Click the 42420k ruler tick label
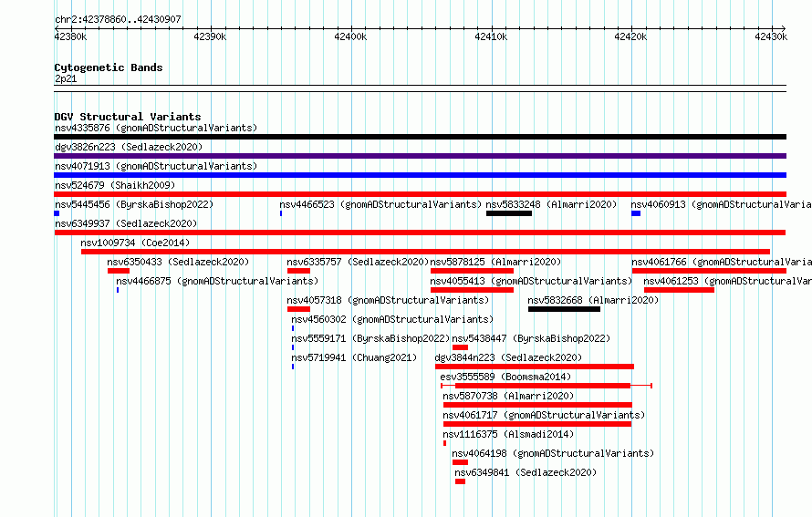The image size is (812, 517). click(x=630, y=36)
